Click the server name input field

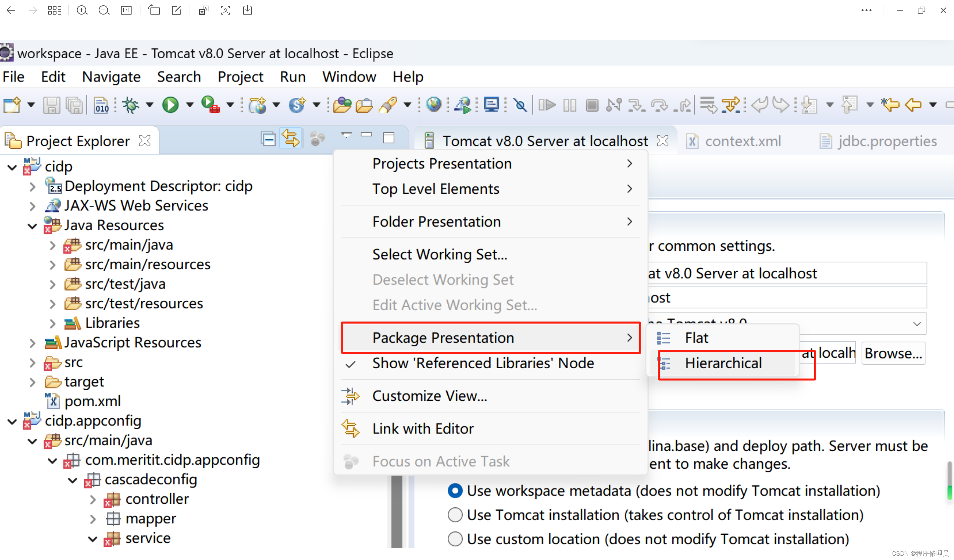[787, 274]
